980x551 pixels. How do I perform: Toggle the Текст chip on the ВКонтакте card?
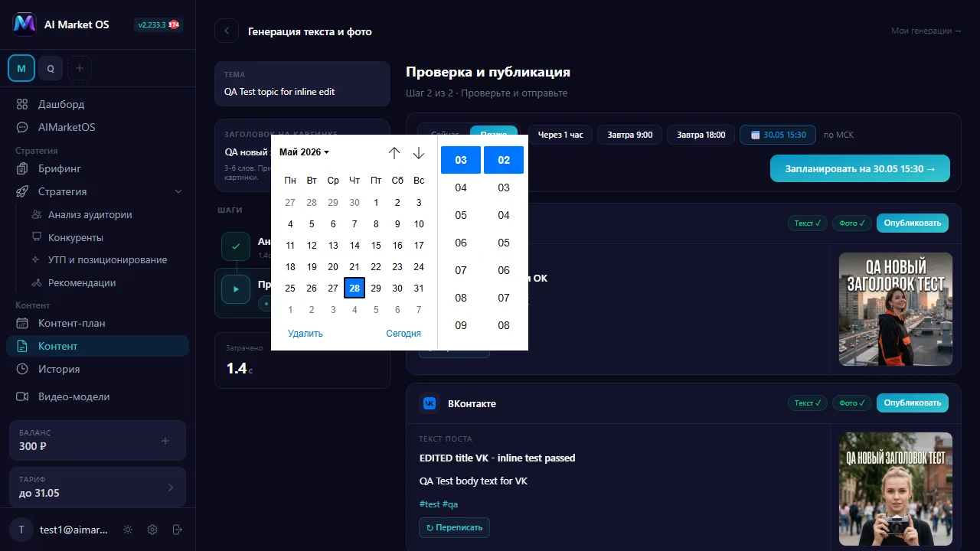[808, 403]
